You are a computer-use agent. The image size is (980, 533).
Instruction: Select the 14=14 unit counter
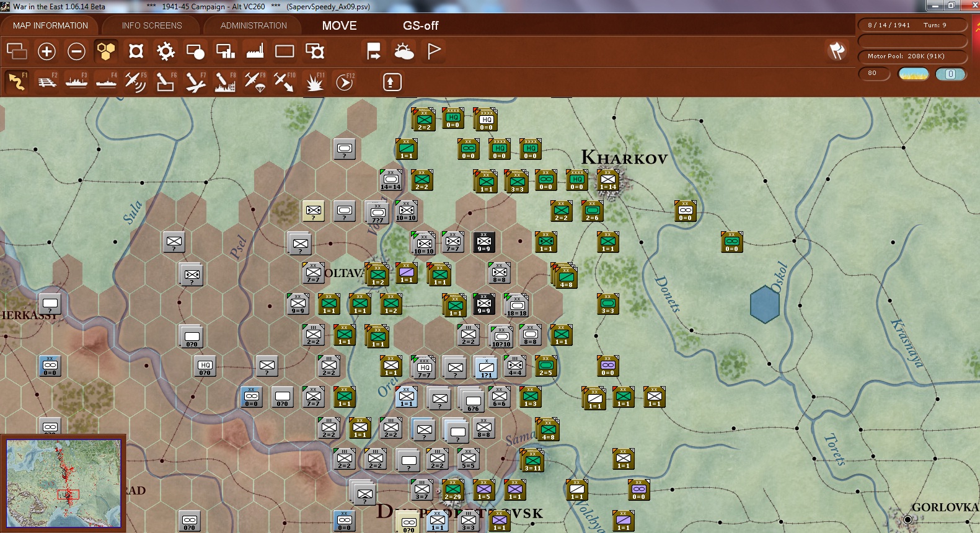pyautogui.click(x=391, y=180)
